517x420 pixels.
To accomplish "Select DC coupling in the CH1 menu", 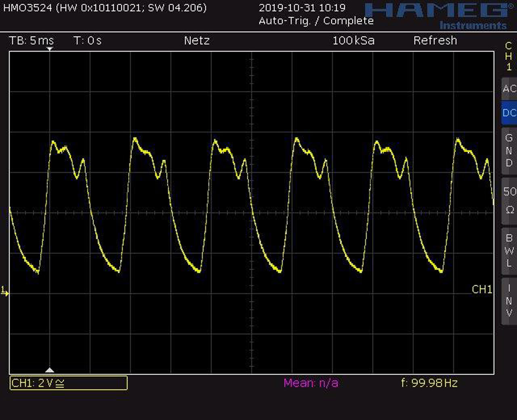I will click(509, 113).
